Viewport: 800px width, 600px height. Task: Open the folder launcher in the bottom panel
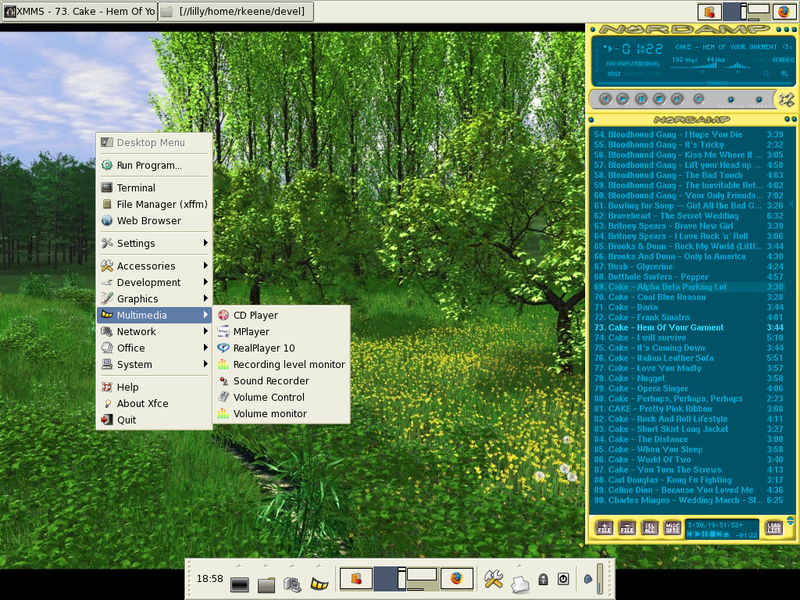(x=266, y=584)
